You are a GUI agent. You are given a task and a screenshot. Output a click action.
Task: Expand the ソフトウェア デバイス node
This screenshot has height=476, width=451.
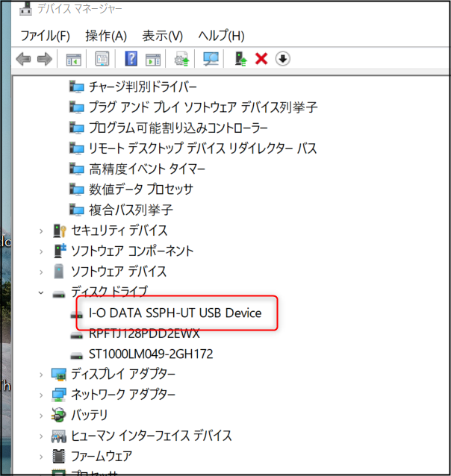(41, 272)
